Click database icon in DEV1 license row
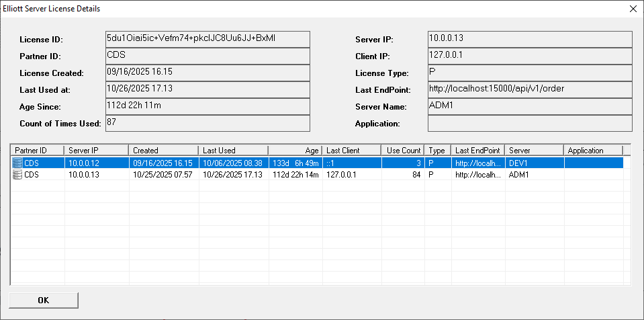This screenshot has height=320, width=644. click(17, 163)
